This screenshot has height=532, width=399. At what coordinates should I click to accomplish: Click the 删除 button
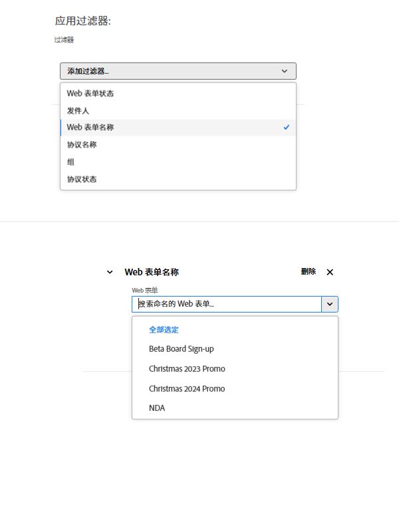click(309, 271)
